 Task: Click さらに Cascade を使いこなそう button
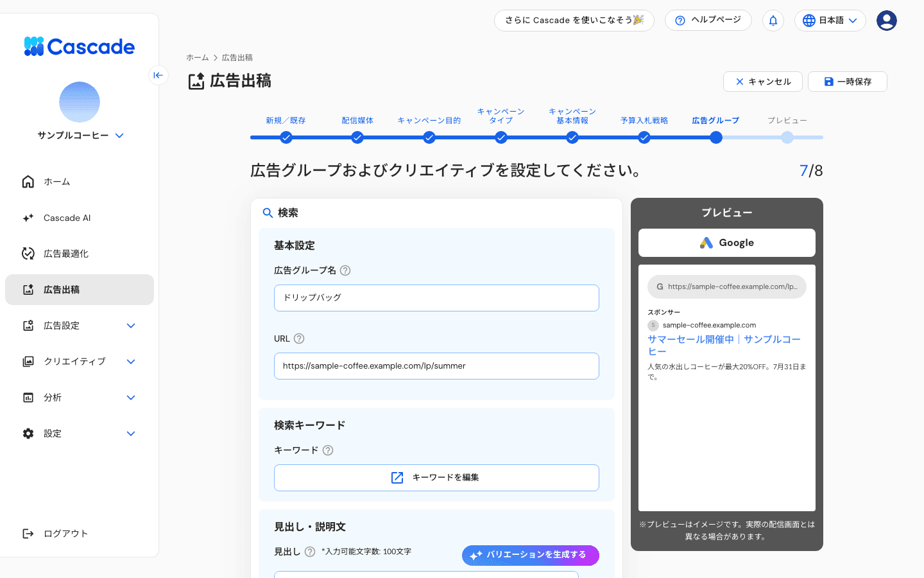[574, 21]
